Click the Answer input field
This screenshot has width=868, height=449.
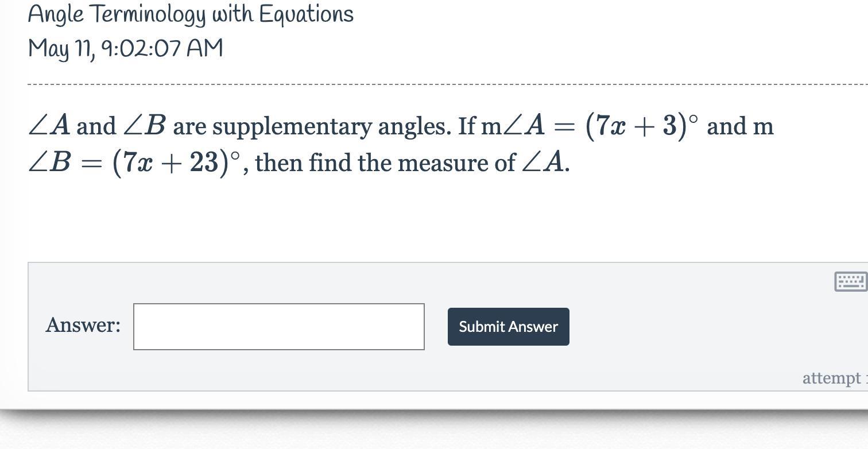279,327
